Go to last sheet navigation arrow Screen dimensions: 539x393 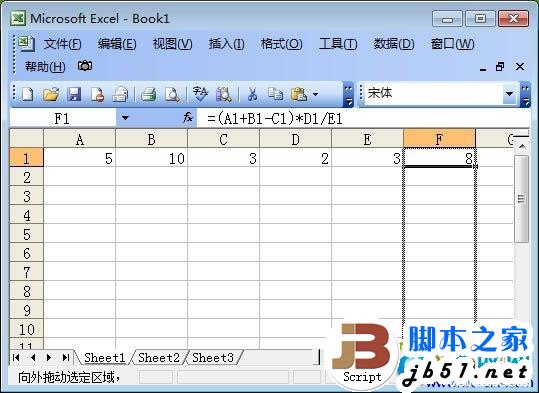(x=65, y=358)
